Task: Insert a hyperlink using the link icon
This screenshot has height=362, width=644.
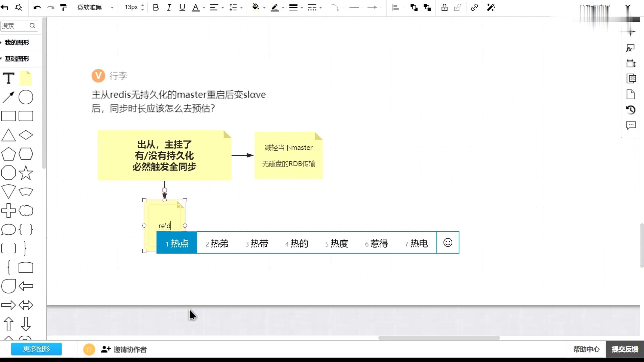Action: click(474, 7)
